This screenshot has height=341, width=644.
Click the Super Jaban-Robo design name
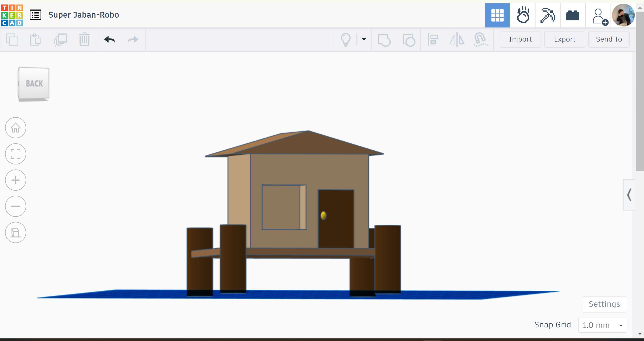84,15
